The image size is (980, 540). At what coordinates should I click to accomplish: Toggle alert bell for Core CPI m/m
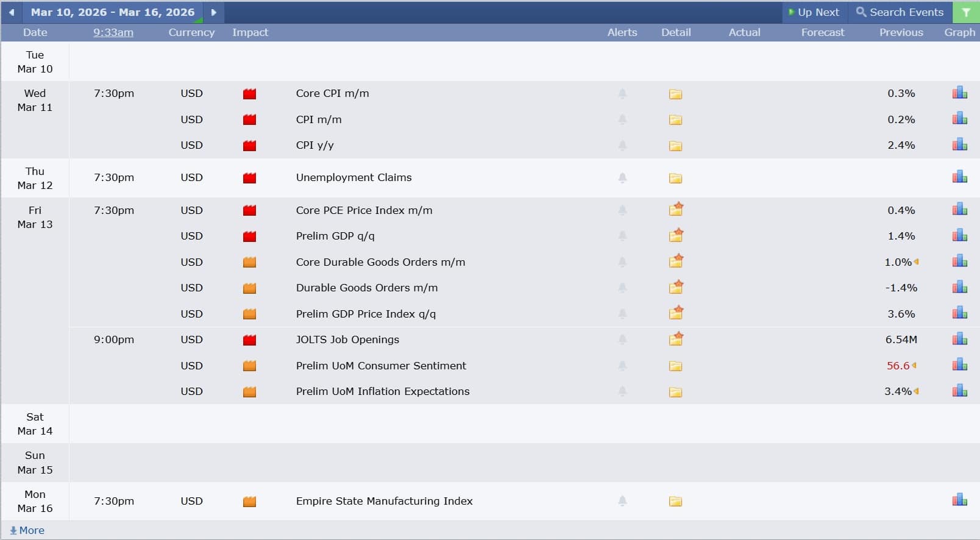[622, 94]
